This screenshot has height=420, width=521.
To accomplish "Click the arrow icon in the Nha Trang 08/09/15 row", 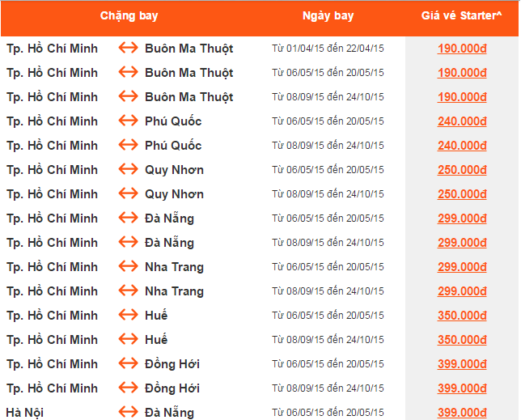I will click(x=128, y=291).
